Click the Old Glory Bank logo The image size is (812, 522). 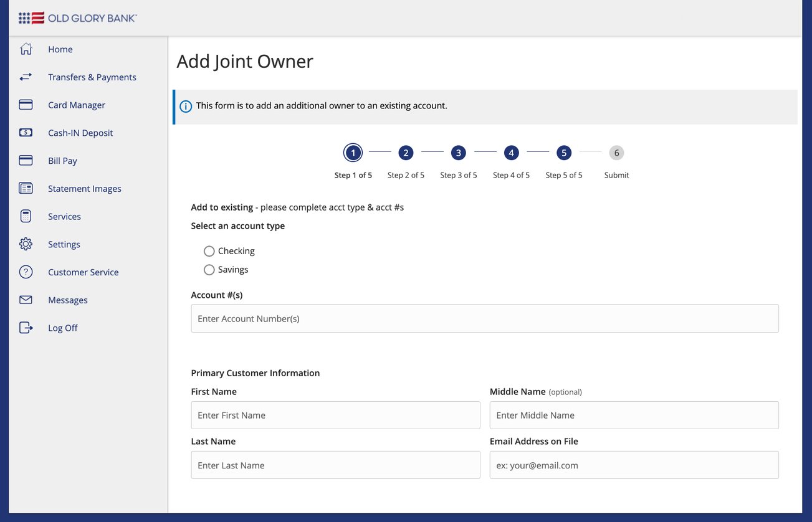click(x=76, y=17)
